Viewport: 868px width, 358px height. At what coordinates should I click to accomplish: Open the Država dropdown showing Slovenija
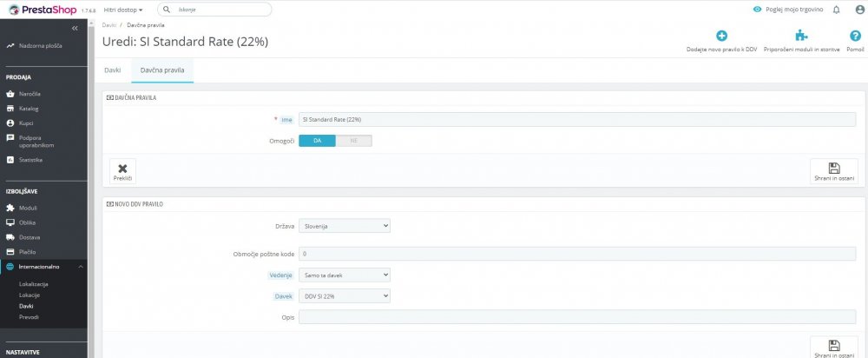(x=345, y=226)
